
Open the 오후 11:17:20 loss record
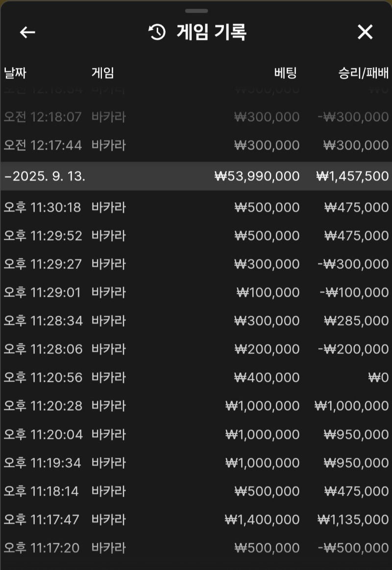[x=196, y=548]
